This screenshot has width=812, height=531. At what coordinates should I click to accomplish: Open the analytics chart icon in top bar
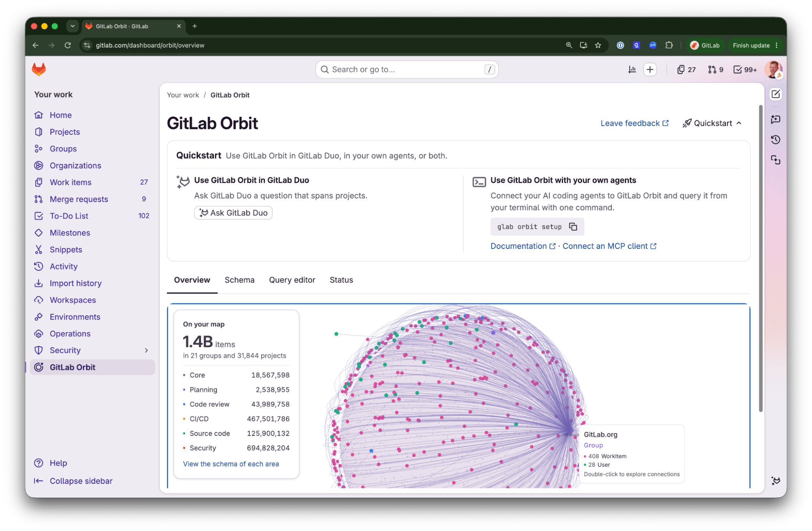pyautogui.click(x=632, y=70)
